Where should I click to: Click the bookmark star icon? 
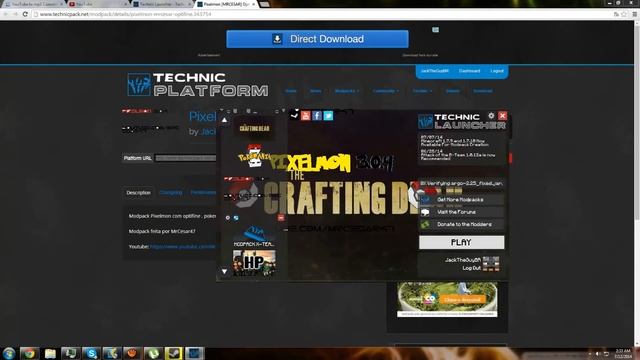pyautogui.click(x=624, y=14)
